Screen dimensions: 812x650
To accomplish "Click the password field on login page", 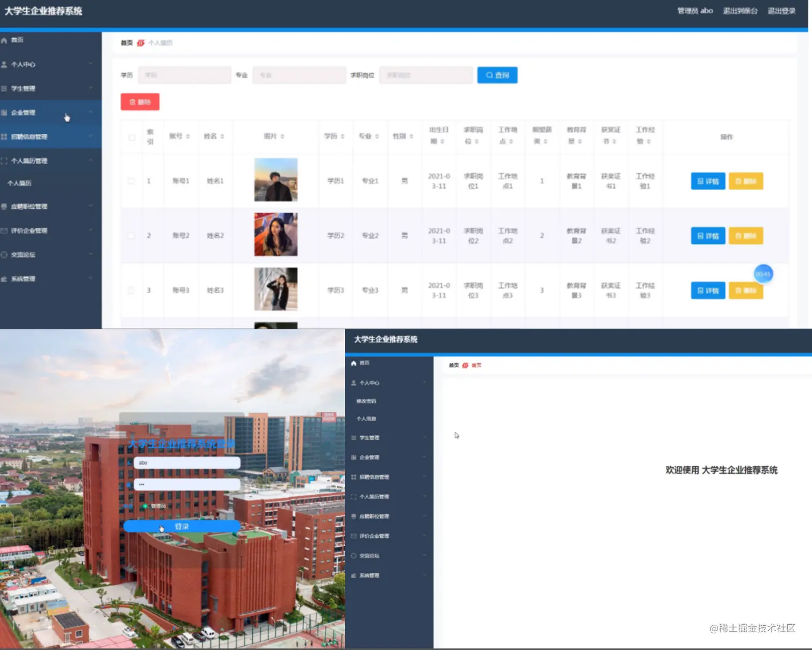I will pyautogui.click(x=187, y=485).
